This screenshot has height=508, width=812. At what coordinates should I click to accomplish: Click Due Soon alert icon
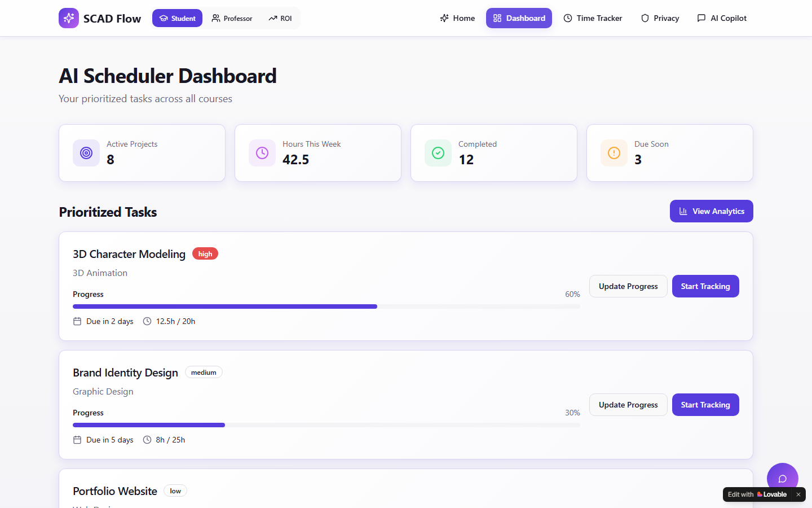614,153
